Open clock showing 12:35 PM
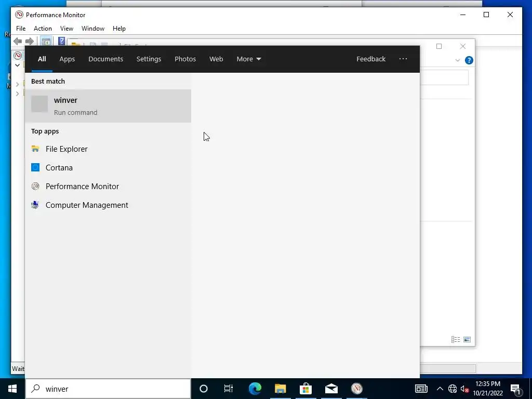 pos(488,389)
